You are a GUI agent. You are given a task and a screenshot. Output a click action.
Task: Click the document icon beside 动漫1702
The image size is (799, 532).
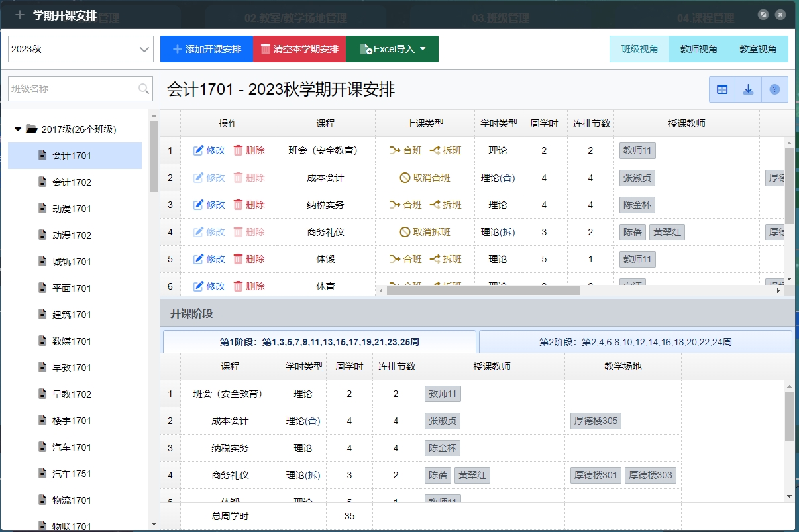click(x=43, y=235)
